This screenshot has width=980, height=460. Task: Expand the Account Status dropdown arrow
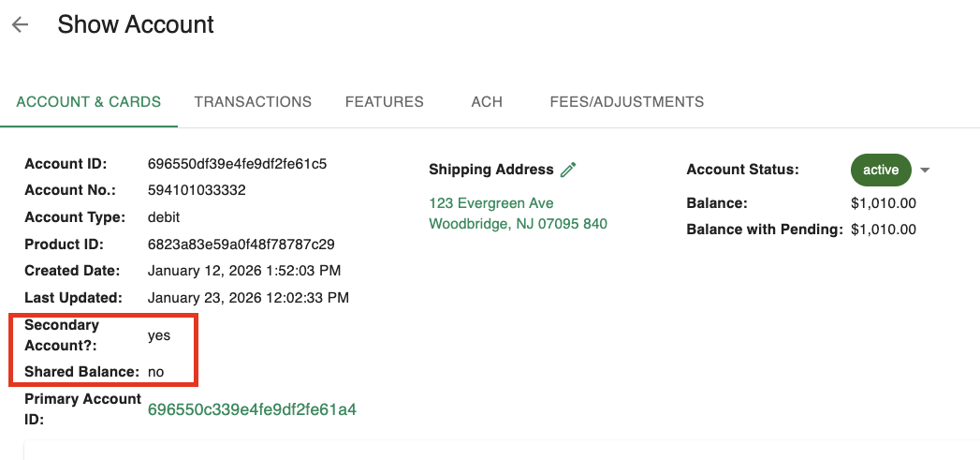[x=925, y=170]
